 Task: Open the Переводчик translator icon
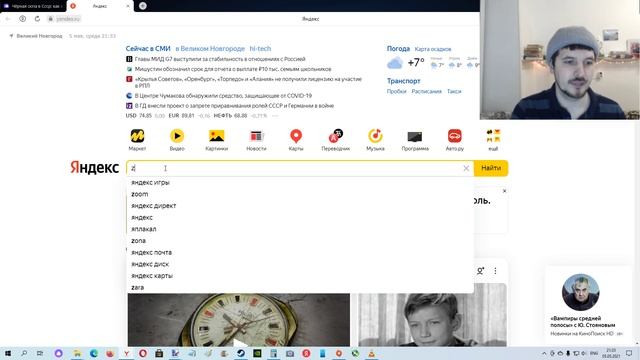tap(336, 136)
